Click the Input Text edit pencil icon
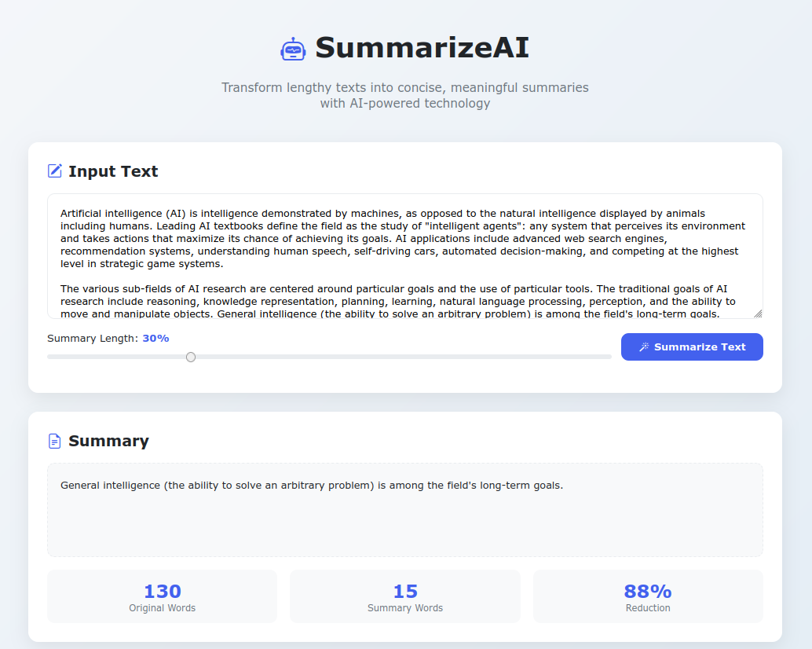Image resolution: width=812 pixels, height=649 pixels. (x=55, y=171)
